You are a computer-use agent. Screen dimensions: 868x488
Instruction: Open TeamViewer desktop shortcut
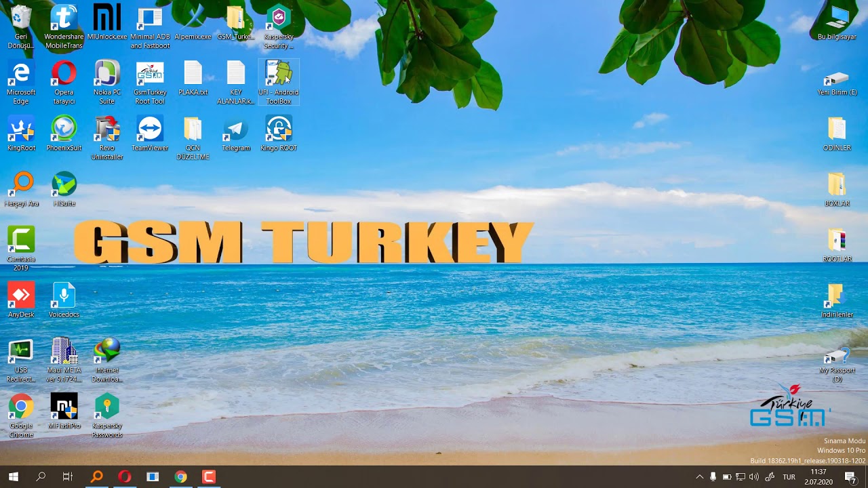coord(150,134)
